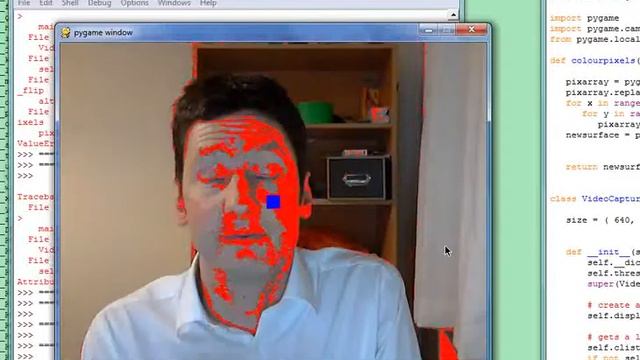Viewport: 640px width, 360px height.
Task: Click the blue square in the video
Action: 273,202
